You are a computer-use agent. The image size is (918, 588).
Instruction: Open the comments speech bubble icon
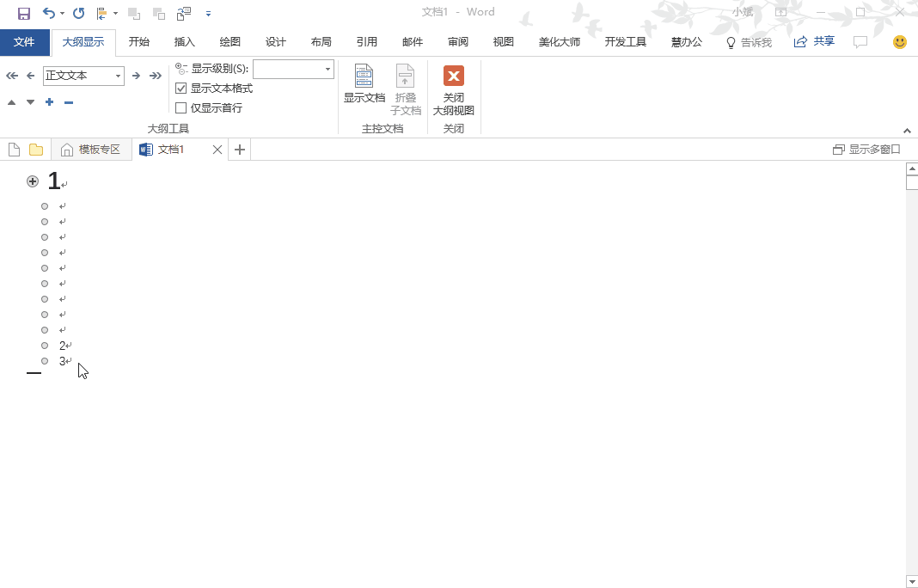860,42
